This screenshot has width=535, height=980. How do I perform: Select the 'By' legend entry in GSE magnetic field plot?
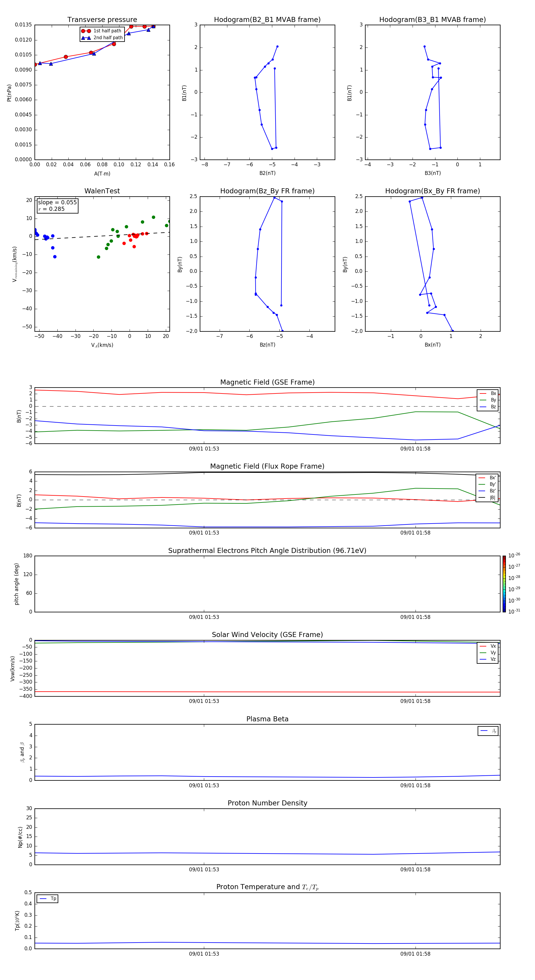[488, 400]
